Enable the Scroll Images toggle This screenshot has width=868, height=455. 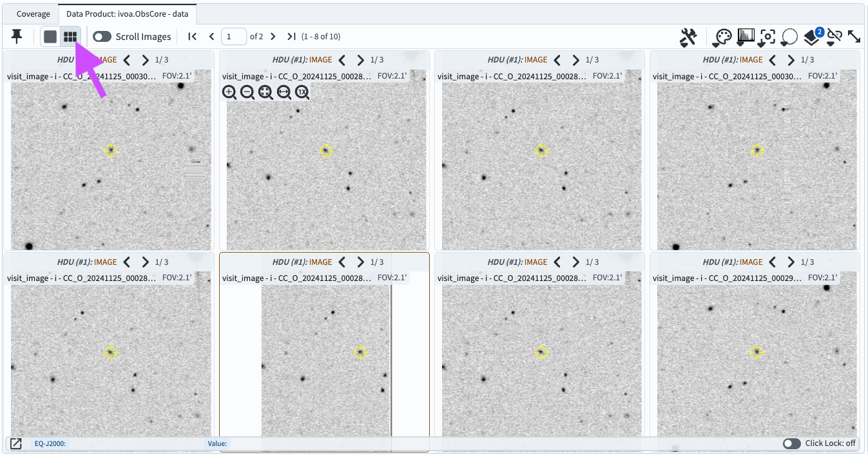click(102, 36)
